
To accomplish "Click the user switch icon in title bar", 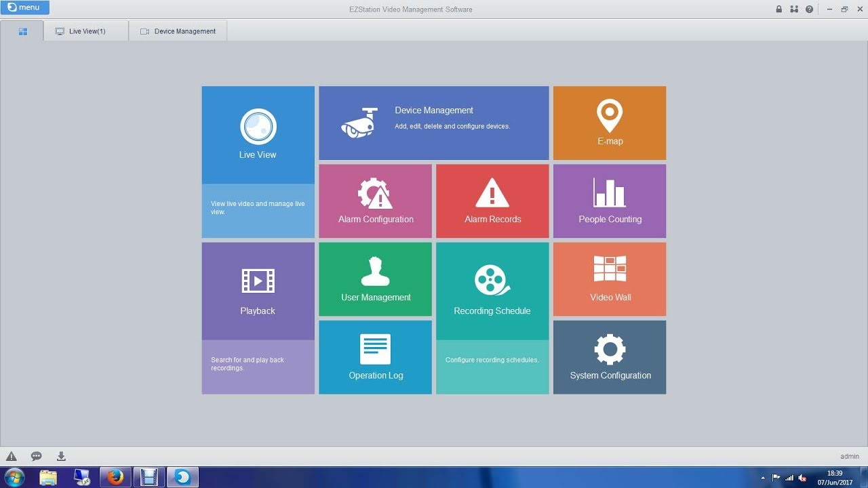I will click(x=794, y=9).
